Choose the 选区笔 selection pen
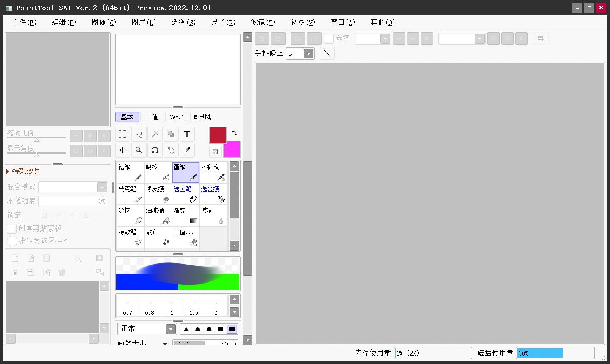This screenshot has height=364, width=610. pos(186,194)
